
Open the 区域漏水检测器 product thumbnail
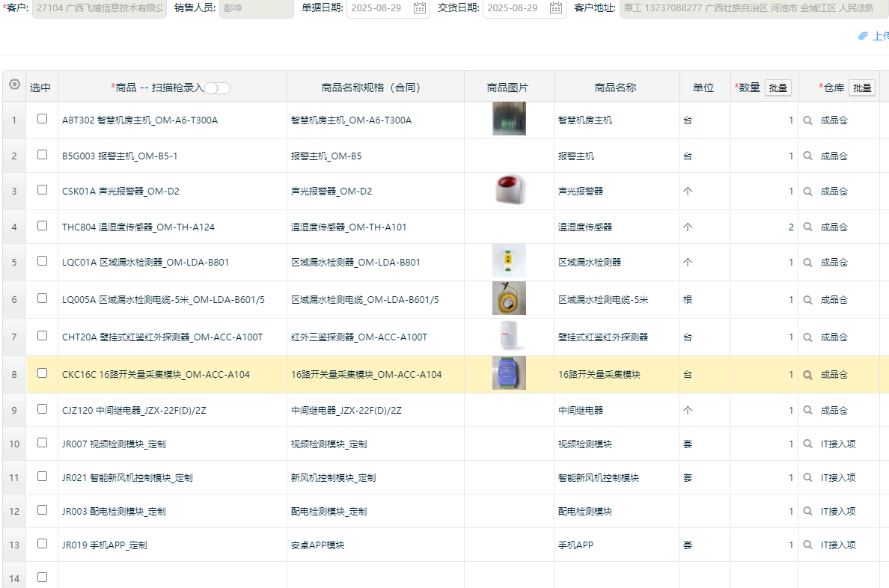[509, 261]
